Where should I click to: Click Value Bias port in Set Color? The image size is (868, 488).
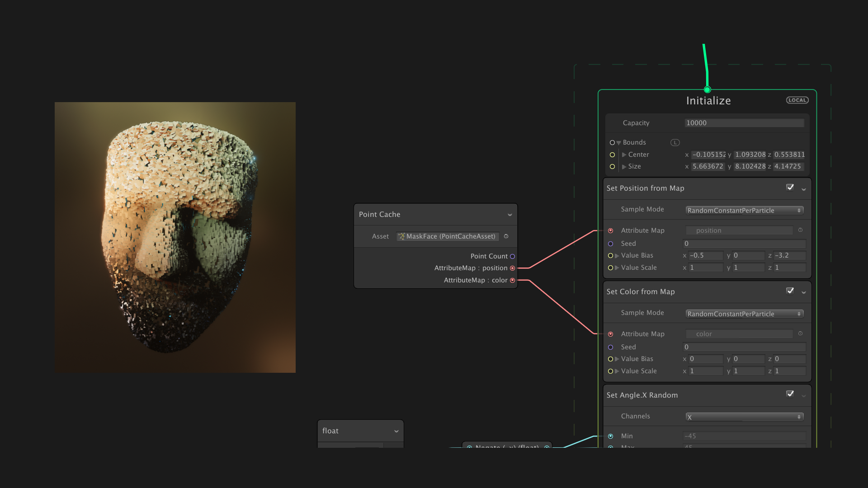(610, 359)
